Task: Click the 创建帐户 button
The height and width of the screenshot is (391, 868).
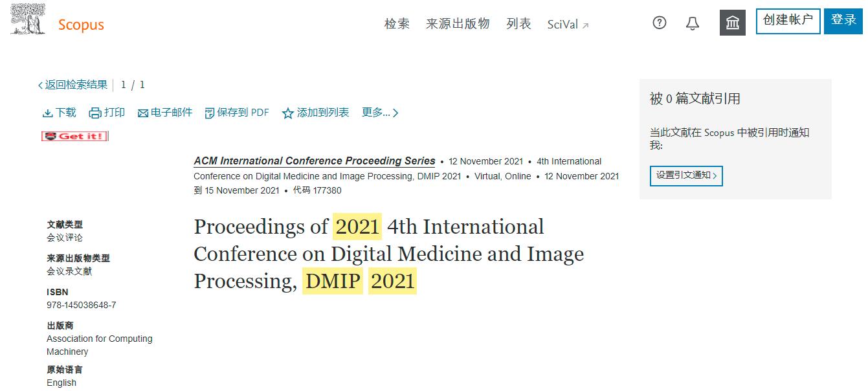Action: [788, 21]
